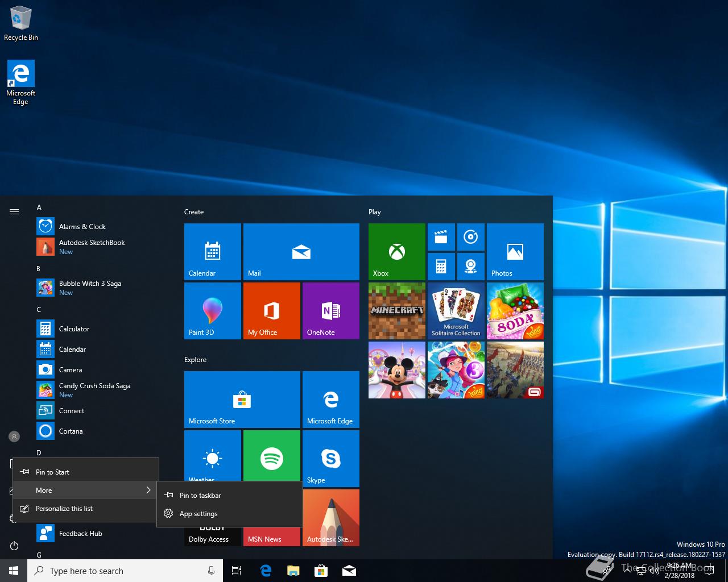
Task: Open the Calendar tile in Create group
Action: (212, 251)
